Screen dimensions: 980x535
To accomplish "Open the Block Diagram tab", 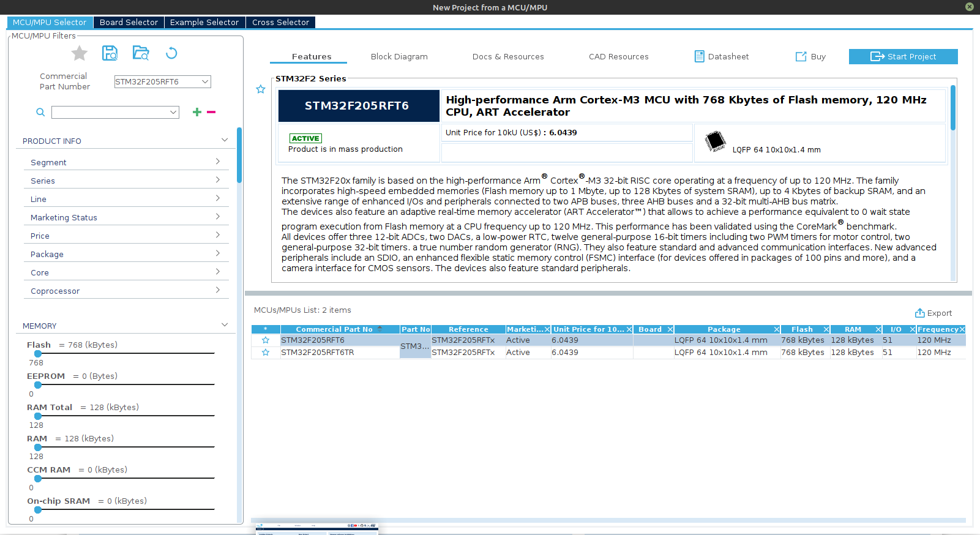I will pyautogui.click(x=399, y=56).
